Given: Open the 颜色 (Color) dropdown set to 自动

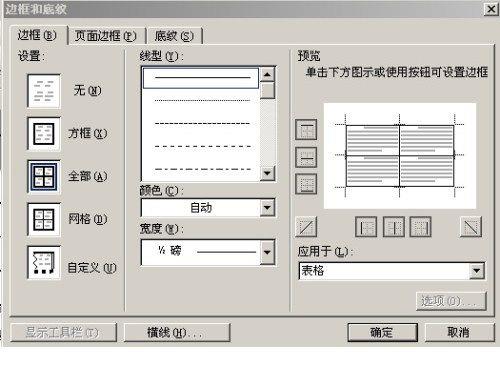Looking at the screenshot, I should point(208,208).
